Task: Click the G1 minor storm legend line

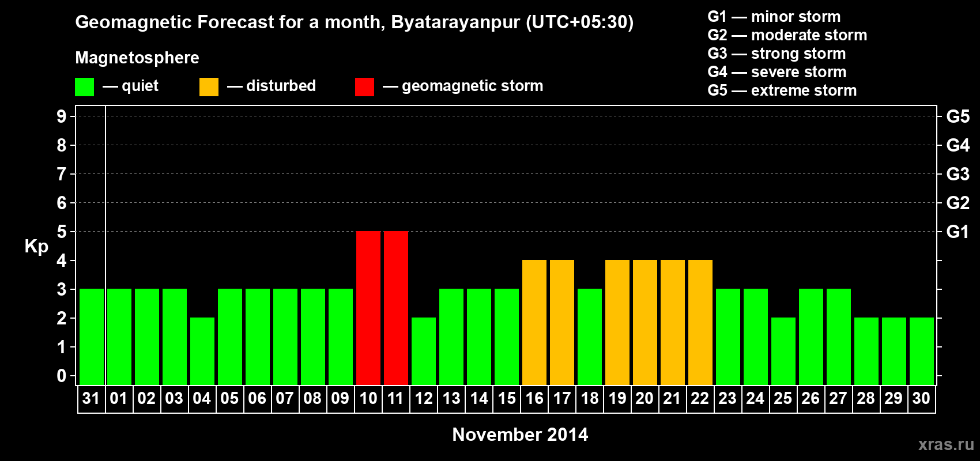Action: tap(774, 17)
